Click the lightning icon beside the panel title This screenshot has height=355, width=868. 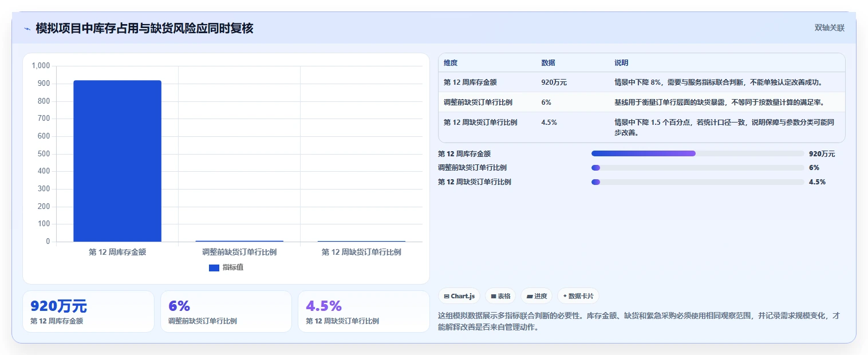coord(27,29)
